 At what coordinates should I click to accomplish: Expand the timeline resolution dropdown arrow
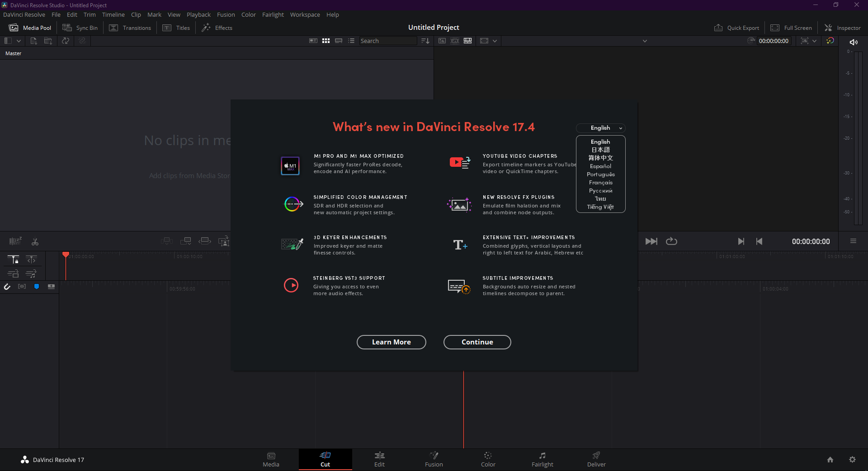click(x=814, y=41)
